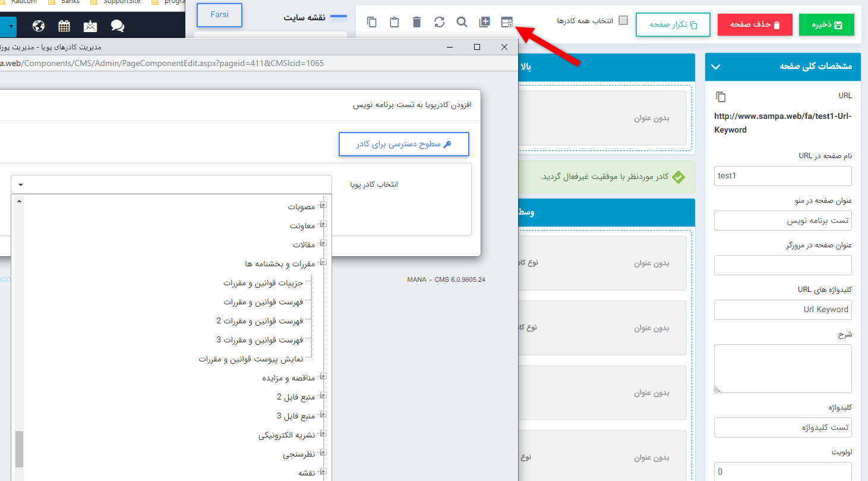This screenshot has height=481, width=868.
Task: Expand the منبع فایل 2 node
Action: click(x=324, y=396)
